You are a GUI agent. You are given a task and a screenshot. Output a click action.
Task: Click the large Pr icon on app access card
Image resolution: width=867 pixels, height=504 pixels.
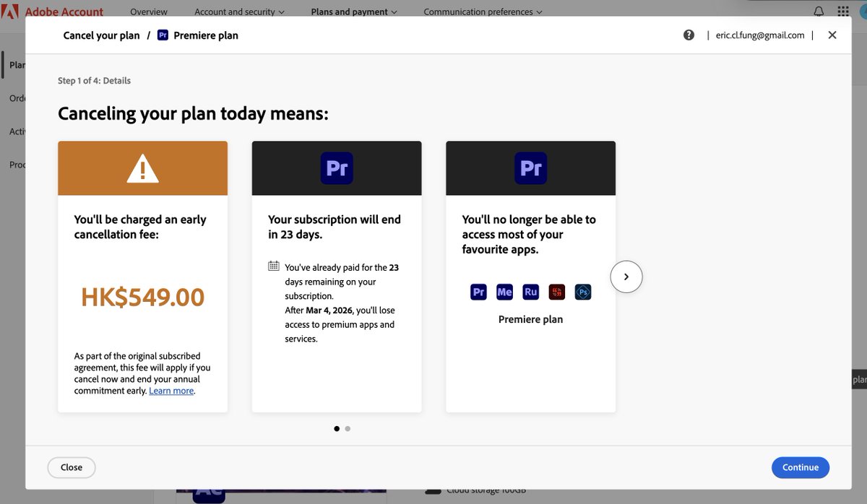tap(531, 168)
